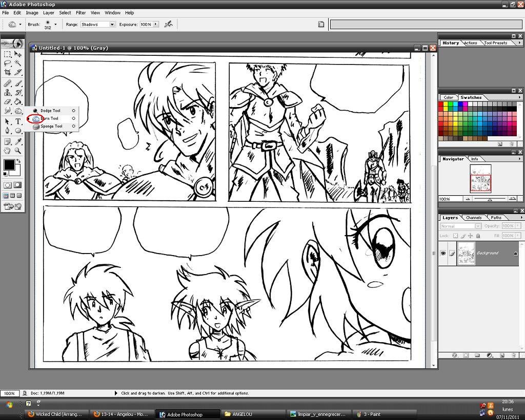
Task: Open the Paths tab
Action: pos(495,218)
